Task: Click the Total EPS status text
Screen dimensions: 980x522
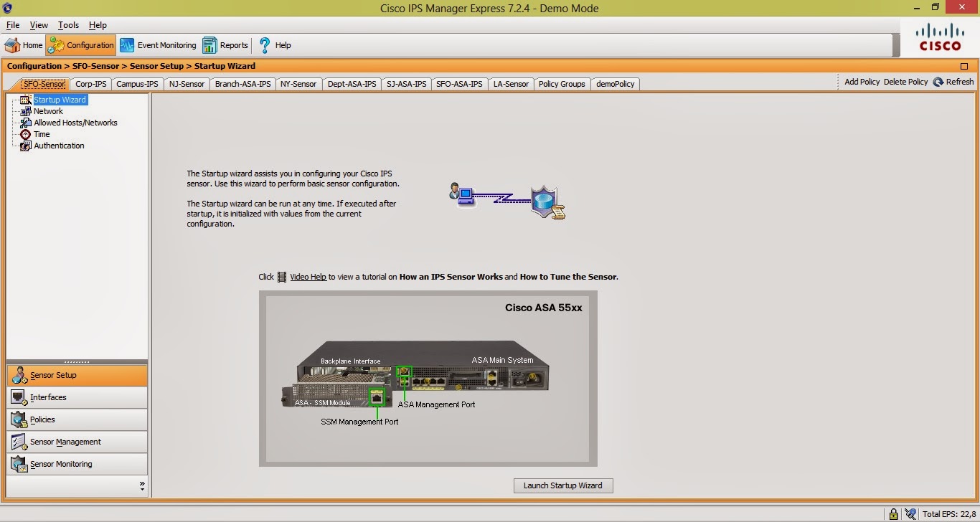Action: pyautogui.click(x=948, y=514)
